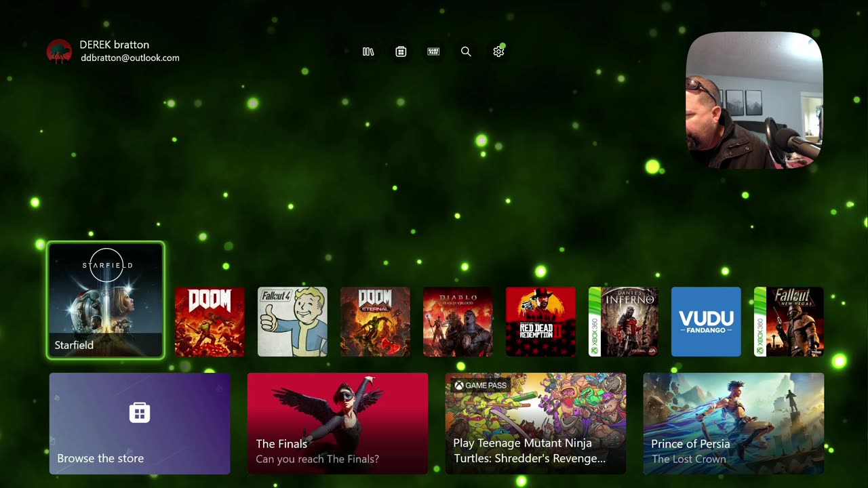This screenshot has width=868, height=488.
Task: Click the webcam overlay video
Action: coord(754,100)
